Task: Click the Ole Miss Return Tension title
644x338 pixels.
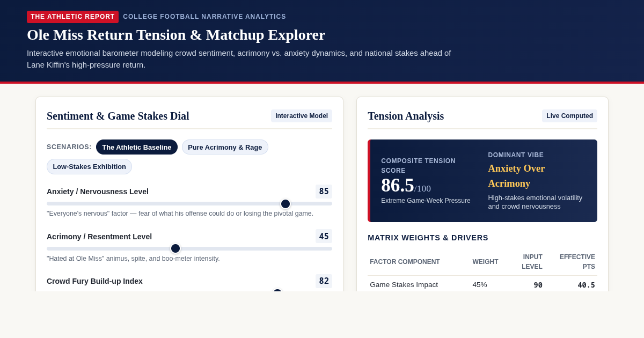Action: pyautogui.click(x=176, y=35)
